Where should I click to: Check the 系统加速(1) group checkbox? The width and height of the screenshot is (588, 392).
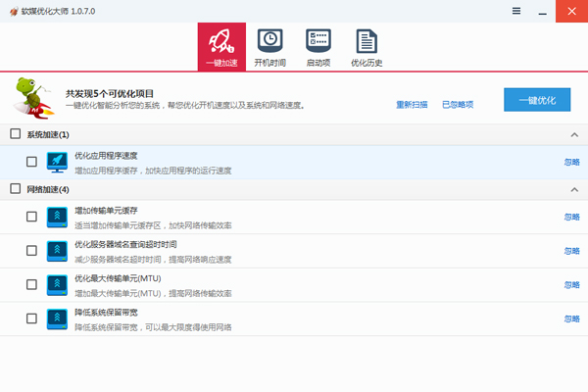click(15, 134)
